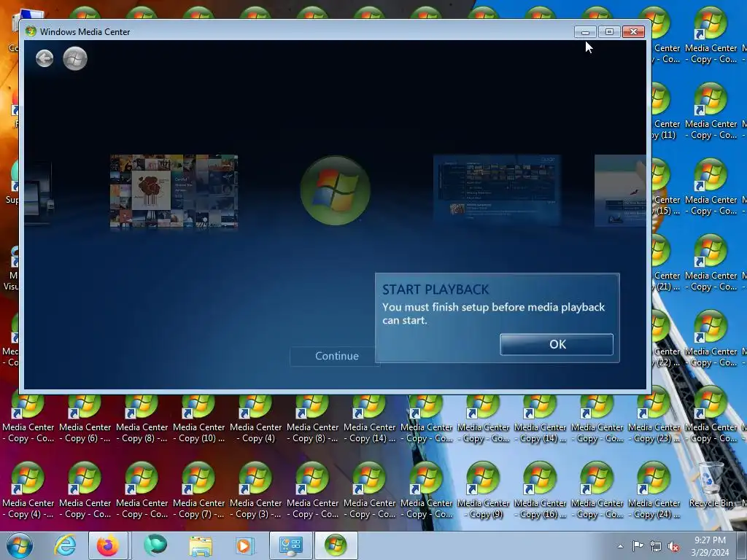Go back with the Media Center back arrow
Screen dimensions: 747x560
pyautogui.click(x=44, y=58)
